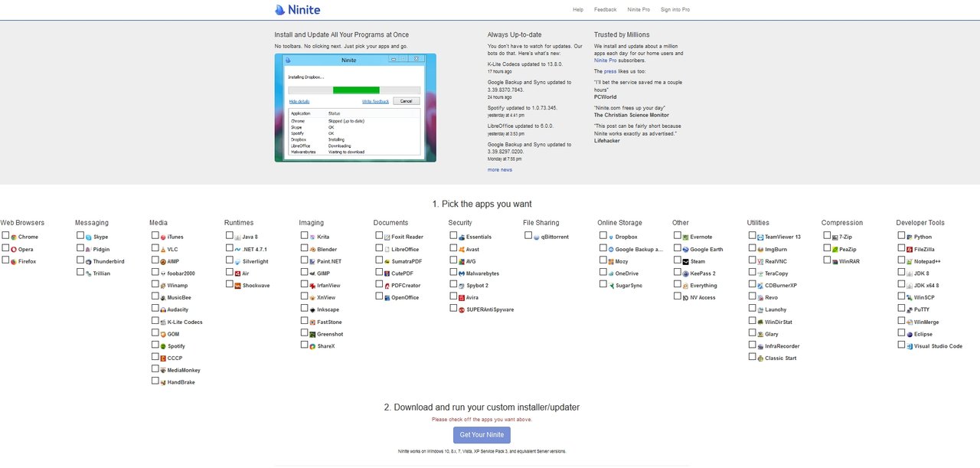
Task: Select the .NET 4.7.1 checkbox
Action: click(x=230, y=249)
